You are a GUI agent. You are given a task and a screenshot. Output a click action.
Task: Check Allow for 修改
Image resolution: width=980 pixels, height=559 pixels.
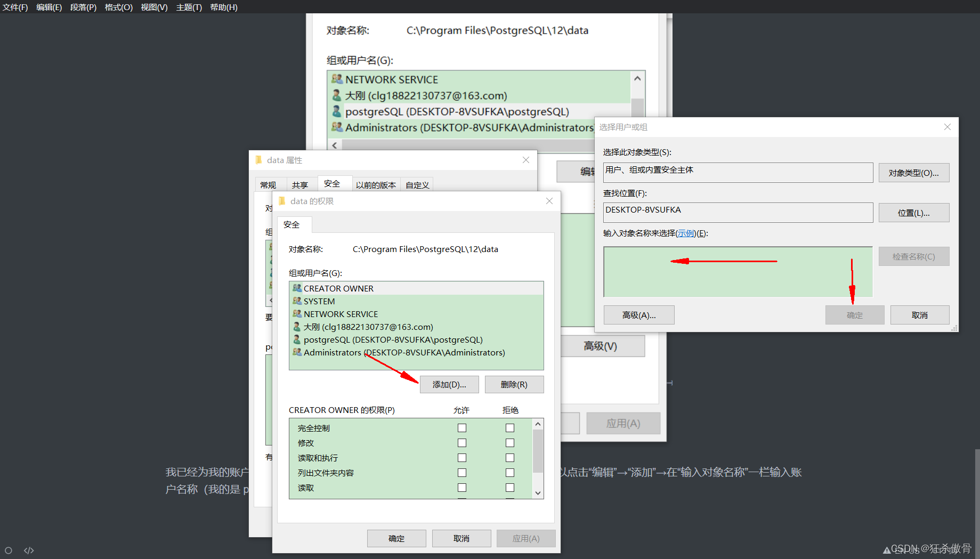[x=462, y=443]
